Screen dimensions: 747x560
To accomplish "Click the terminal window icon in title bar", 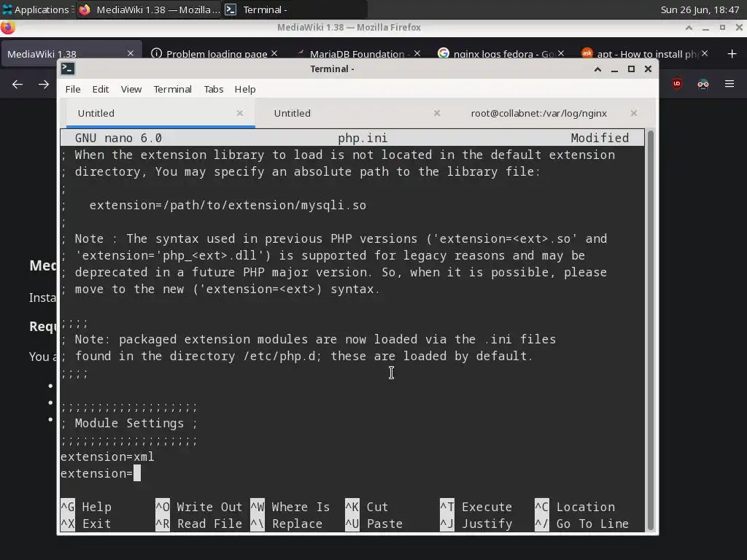I will pos(68,69).
